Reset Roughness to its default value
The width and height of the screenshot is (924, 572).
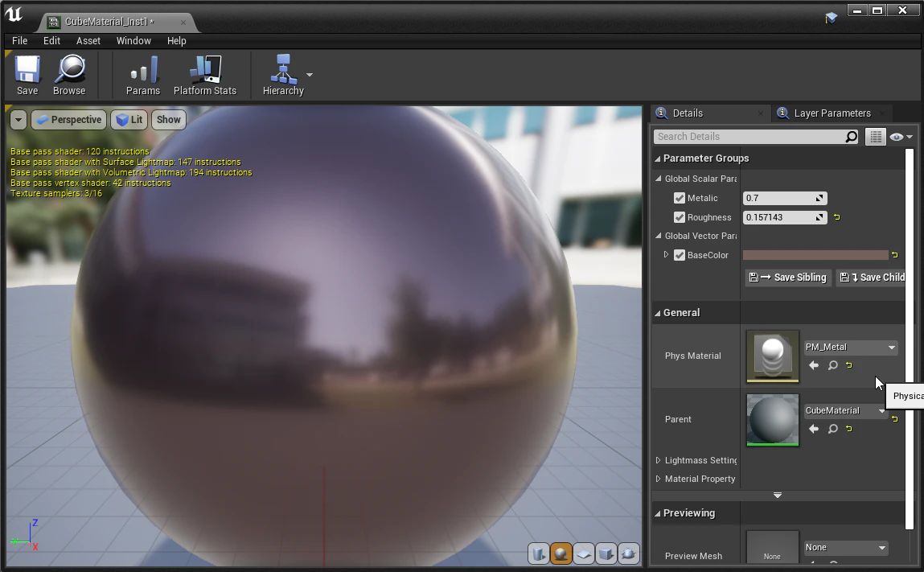[x=837, y=217]
